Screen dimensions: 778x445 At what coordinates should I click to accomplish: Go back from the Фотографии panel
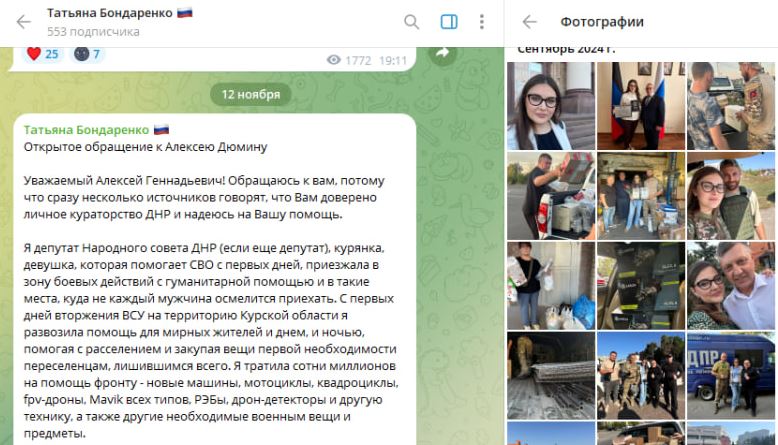(529, 22)
